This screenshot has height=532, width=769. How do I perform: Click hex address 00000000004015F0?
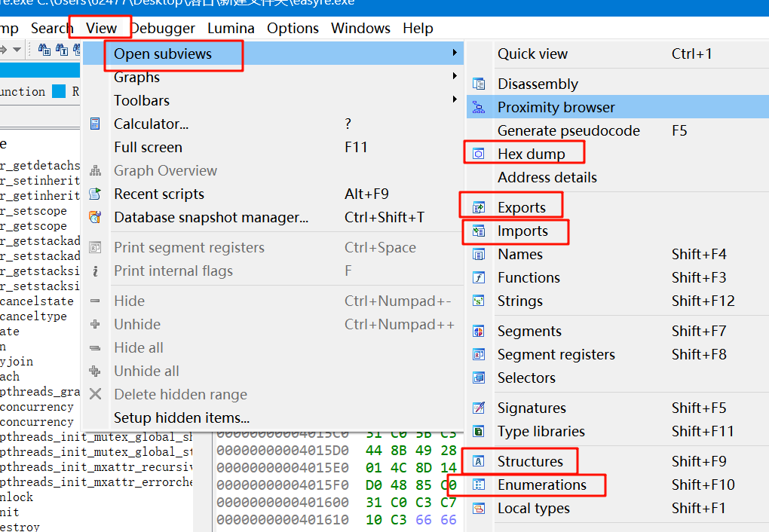click(x=283, y=485)
